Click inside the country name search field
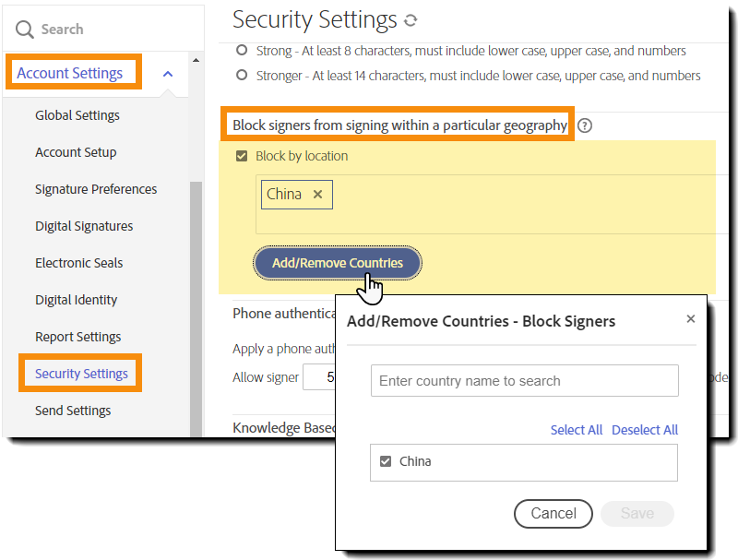This screenshot has width=738, height=560. point(524,380)
